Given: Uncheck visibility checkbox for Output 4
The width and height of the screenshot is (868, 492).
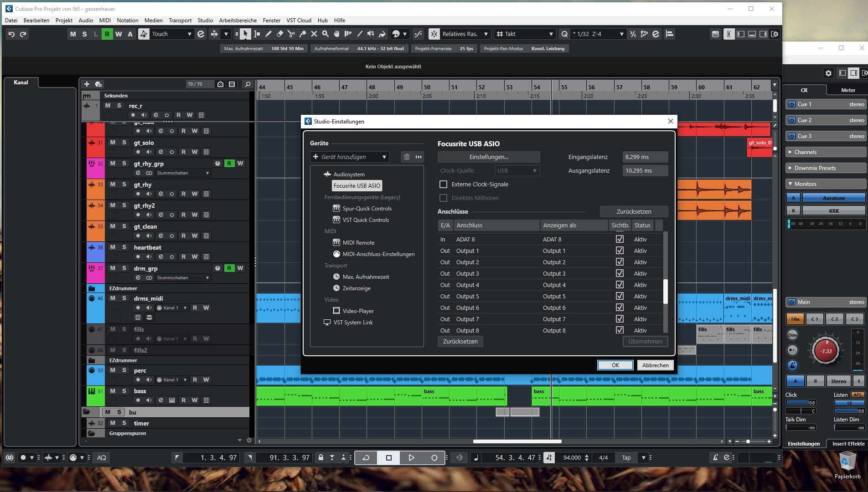Looking at the screenshot, I should coord(620,285).
